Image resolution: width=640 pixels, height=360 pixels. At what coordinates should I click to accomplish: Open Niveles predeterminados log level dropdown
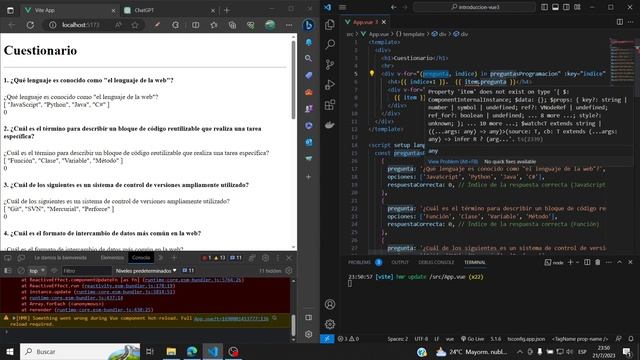146,271
